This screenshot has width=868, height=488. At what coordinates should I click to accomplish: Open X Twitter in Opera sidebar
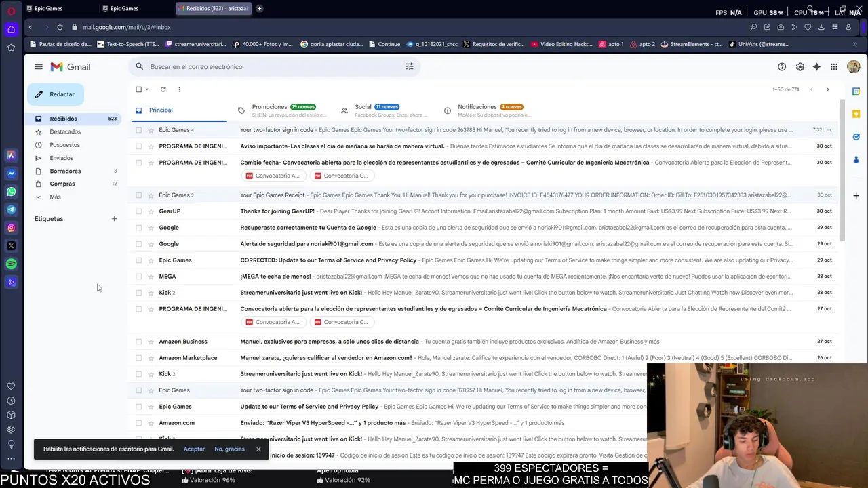(11, 246)
